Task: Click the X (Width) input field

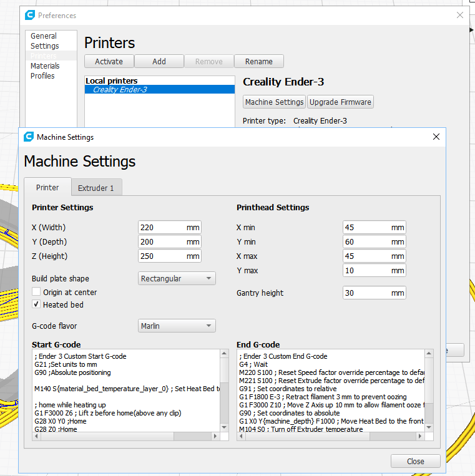Action: [170, 227]
